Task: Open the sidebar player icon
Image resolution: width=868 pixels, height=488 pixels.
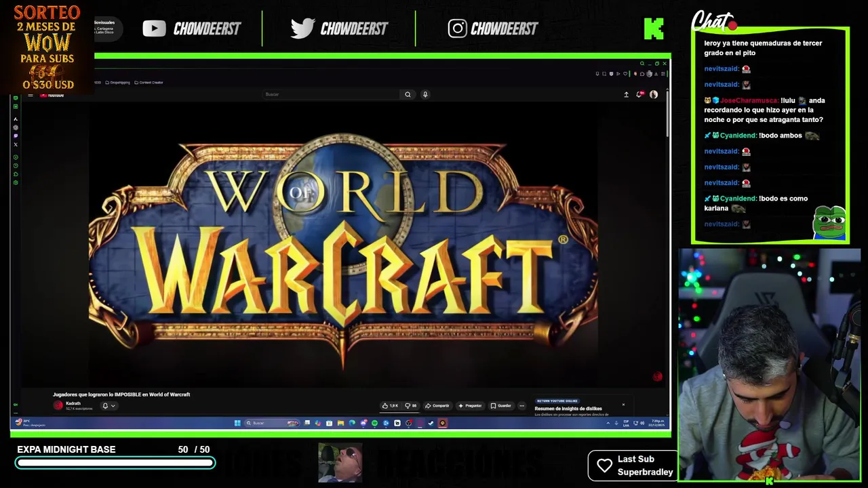Action: pos(16,157)
